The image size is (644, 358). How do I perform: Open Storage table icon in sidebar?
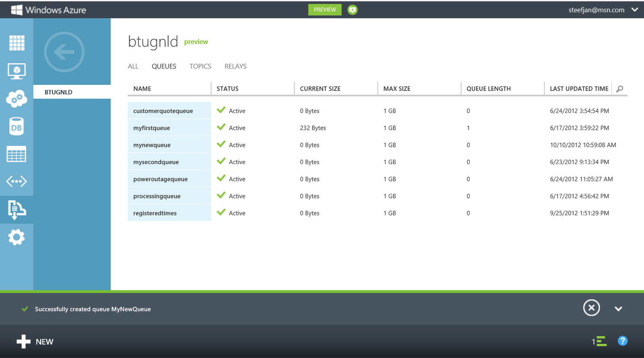click(x=17, y=154)
